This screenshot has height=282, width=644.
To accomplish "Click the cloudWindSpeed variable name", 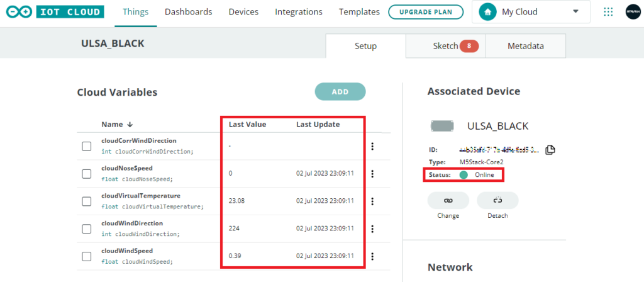I will 126,251.
